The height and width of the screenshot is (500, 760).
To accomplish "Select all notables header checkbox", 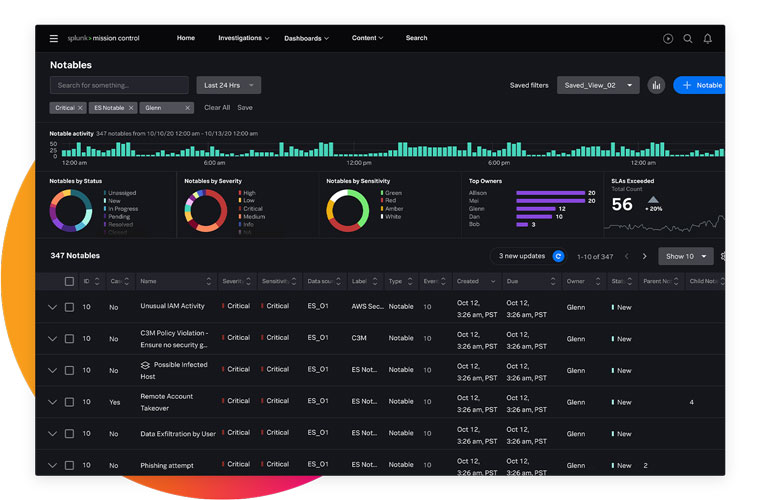I will coord(69,281).
